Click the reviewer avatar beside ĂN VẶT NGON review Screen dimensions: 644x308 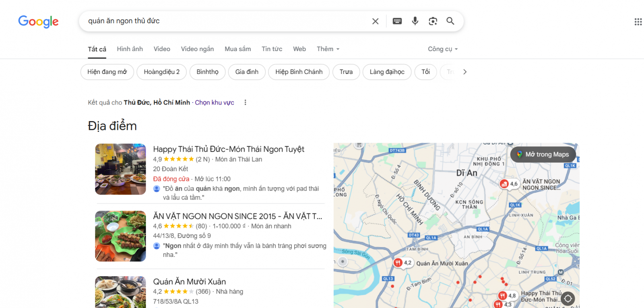tap(157, 246)
